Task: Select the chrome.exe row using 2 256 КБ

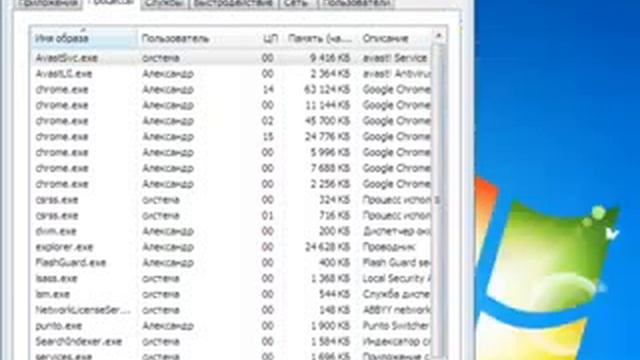Action: (x=231, y=184)
